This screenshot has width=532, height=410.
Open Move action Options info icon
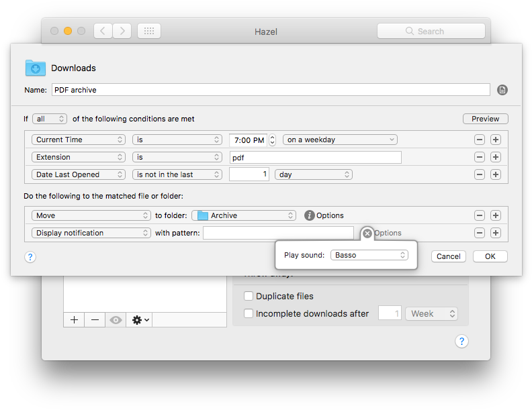pos(309,215)
